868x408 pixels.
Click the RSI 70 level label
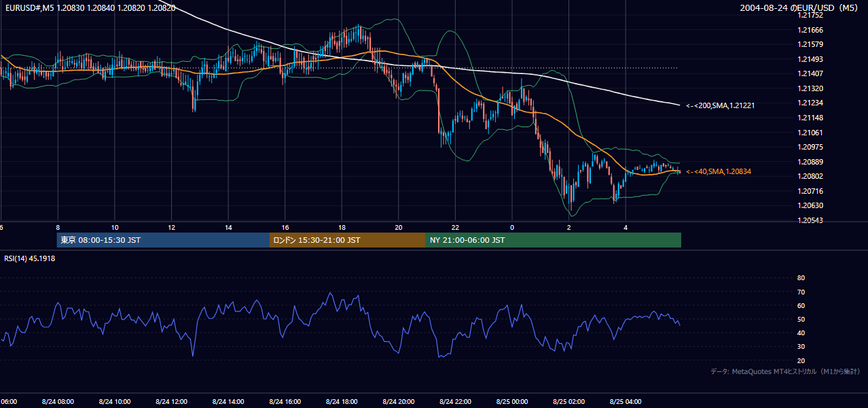(801, 292)
